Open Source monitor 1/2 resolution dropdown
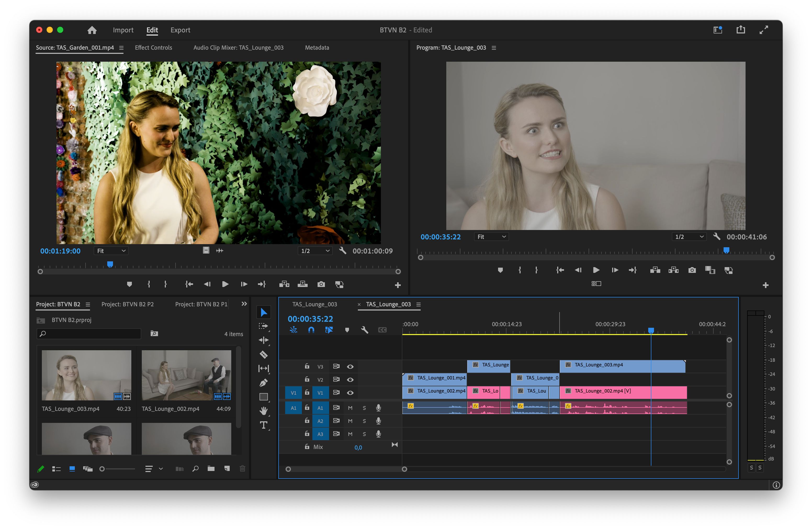Screen dimensions: 812x529 (315, 251)
